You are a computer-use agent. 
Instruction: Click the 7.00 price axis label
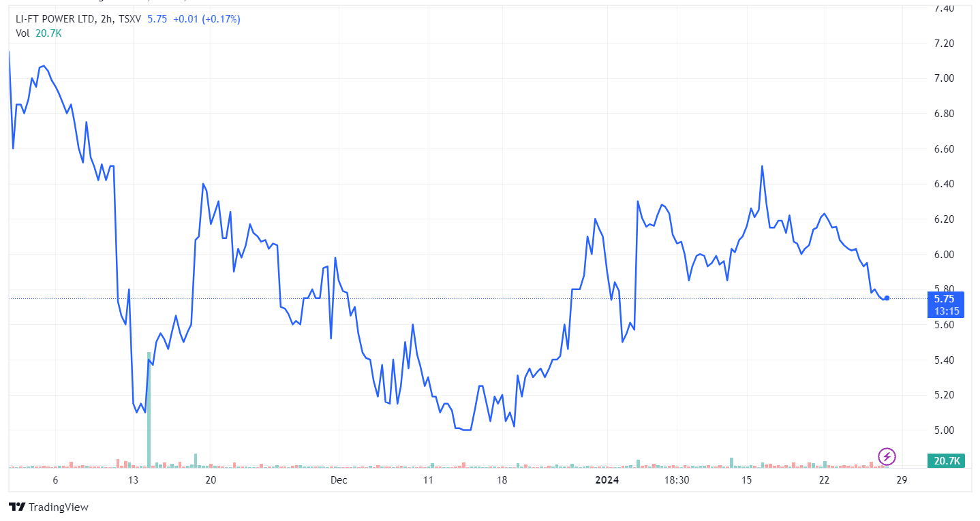pyautogui.click(x=945, y=79)
